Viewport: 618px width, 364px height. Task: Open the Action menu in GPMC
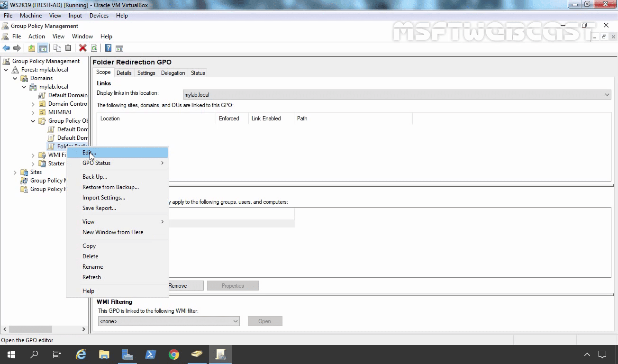point(36,36)
